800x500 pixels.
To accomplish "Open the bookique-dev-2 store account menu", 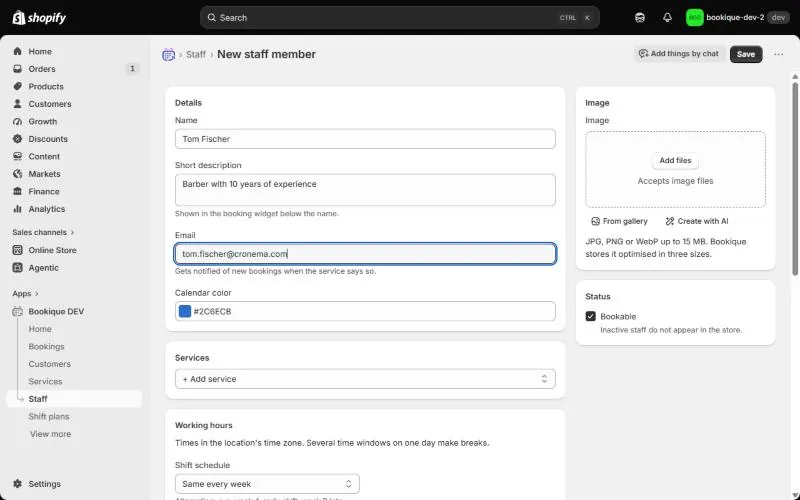I will click(x=737, y=18).
